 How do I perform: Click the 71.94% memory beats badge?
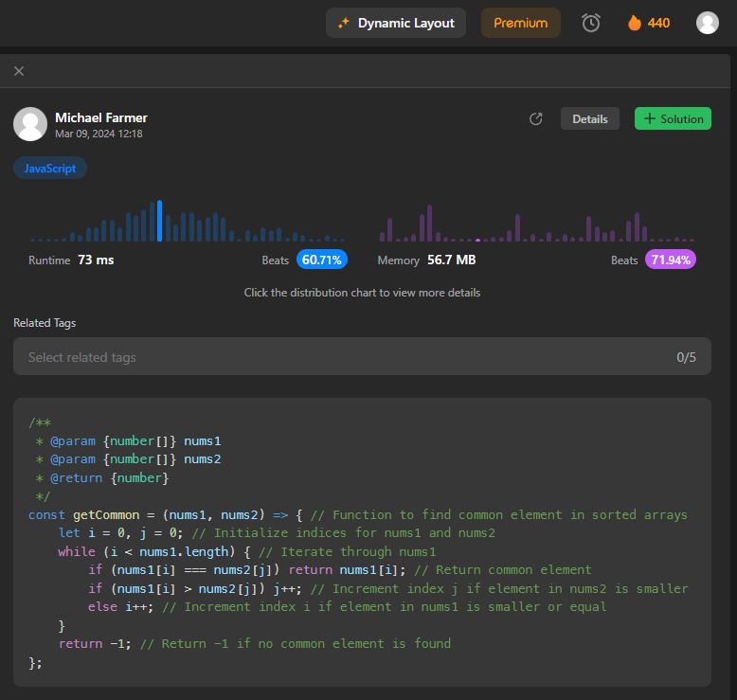[671, 260]
